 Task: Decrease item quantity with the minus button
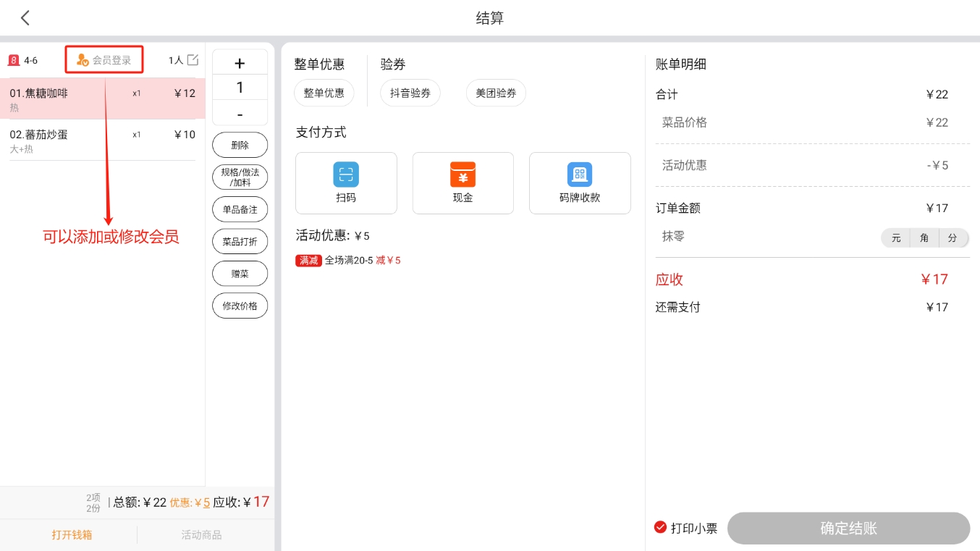point(240,114)
